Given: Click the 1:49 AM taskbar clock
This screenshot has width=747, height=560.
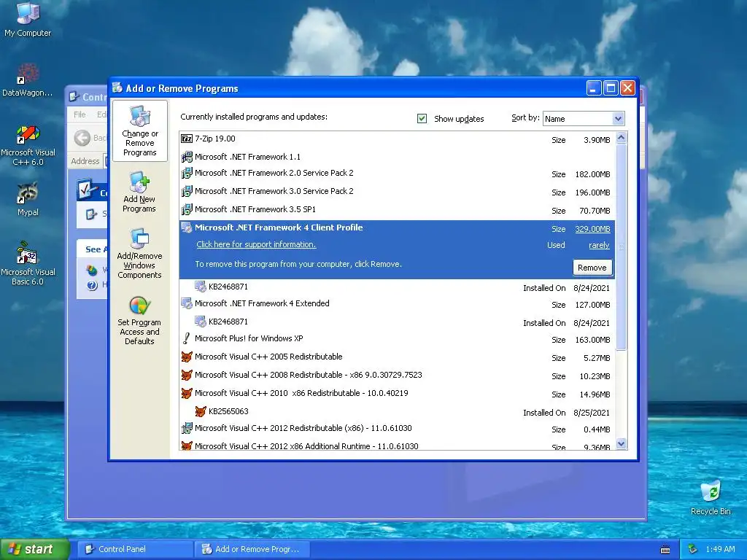Looking at the screenshot, I should coord(720,549).
